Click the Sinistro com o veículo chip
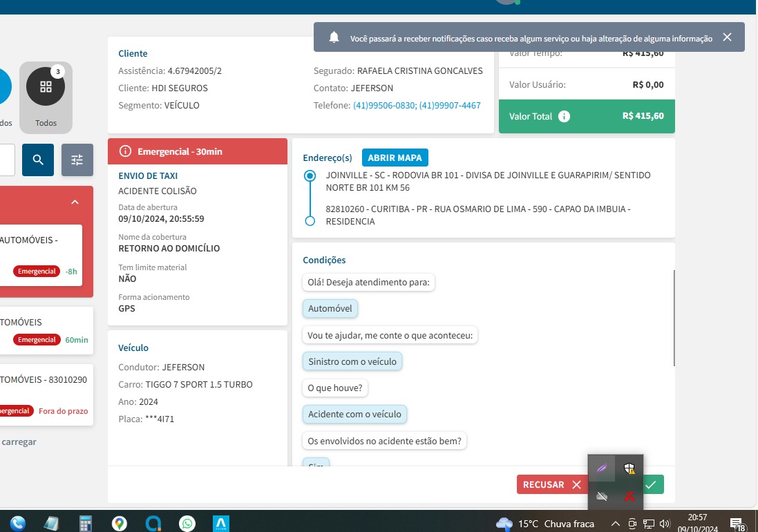 click(352, 361)
